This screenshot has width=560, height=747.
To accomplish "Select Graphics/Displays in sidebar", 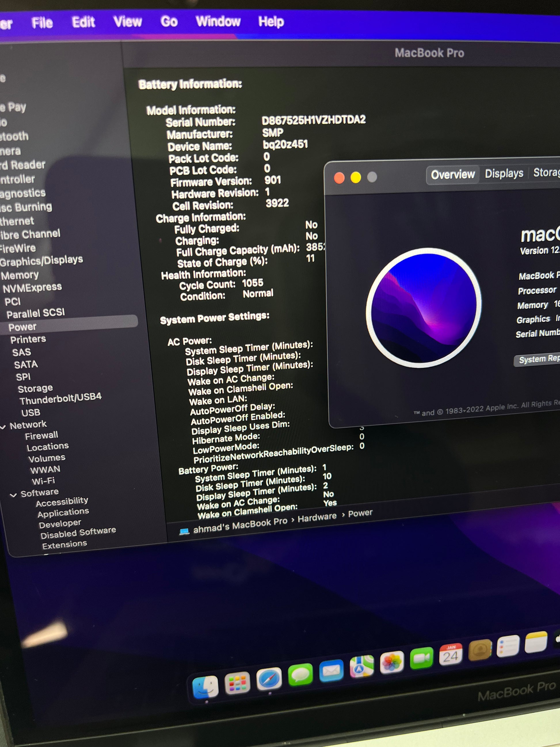I will click(x=41, y=260).
